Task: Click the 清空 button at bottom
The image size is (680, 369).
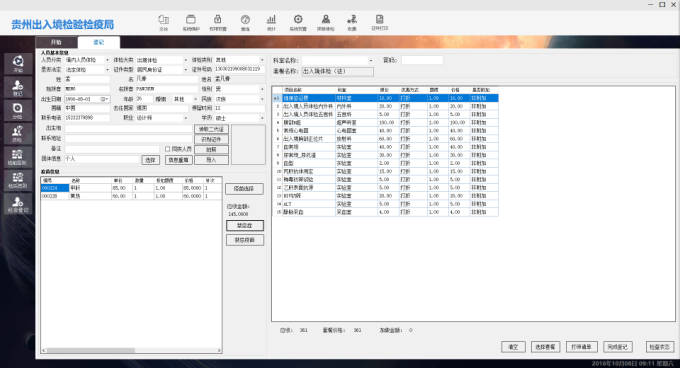Action: pos(513,347)
